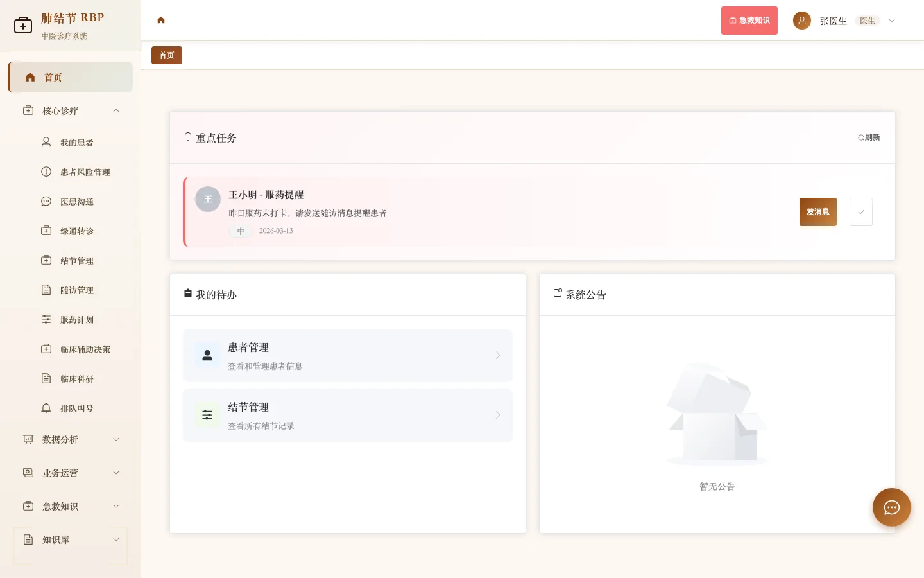924x578 pixels.
Task: Open the 结节管理 todo card
Action: click(x=348, y=415)
